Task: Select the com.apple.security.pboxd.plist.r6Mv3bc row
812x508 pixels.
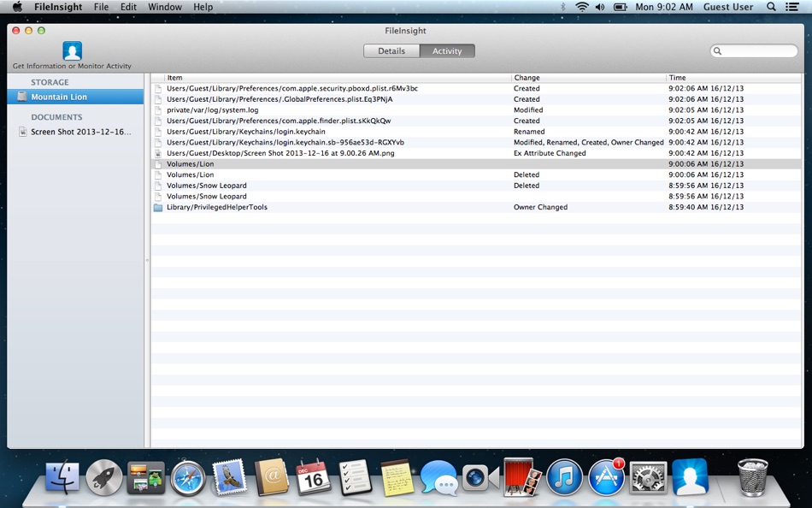Action: tap(476, 89)
